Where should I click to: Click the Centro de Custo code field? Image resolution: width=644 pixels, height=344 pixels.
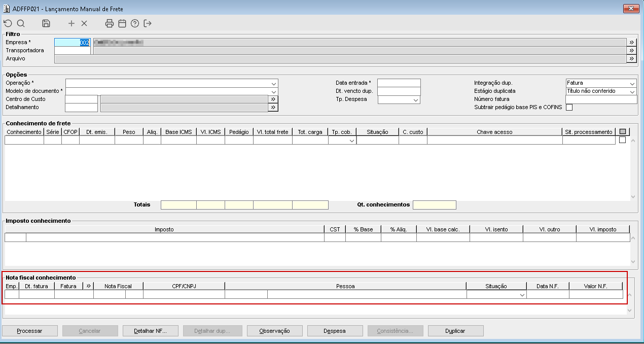click(81, 99)
